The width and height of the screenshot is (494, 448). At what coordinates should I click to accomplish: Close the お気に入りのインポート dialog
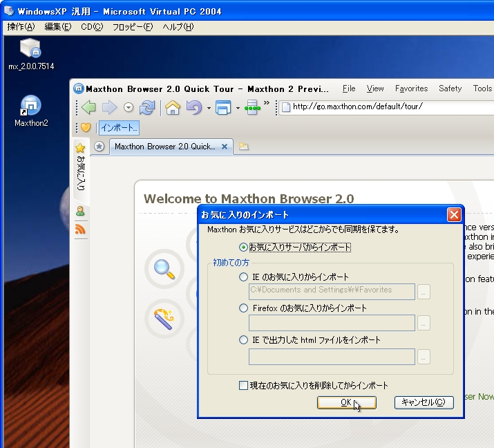(x=454, y=215)
